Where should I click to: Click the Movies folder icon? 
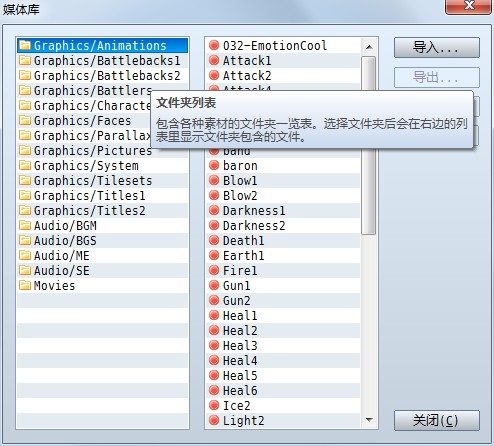[25, 285]
